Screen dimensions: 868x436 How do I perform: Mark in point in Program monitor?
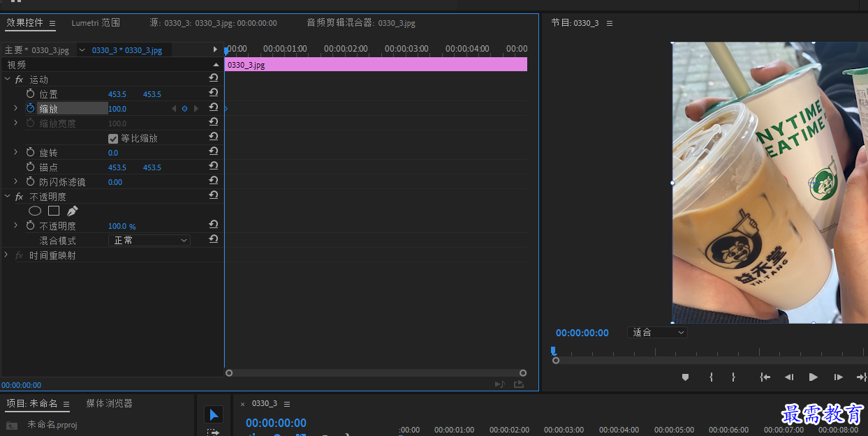711,377
